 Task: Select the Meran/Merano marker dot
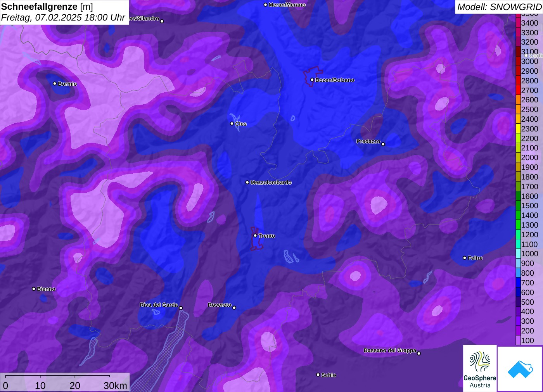pos(265,5)
